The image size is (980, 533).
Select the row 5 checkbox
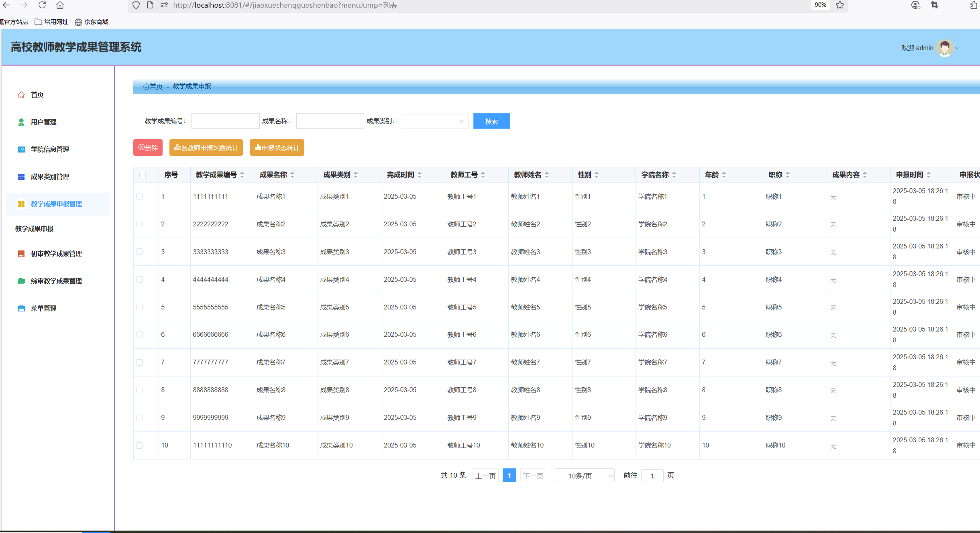pyautogui.click(x=139, y=307)
